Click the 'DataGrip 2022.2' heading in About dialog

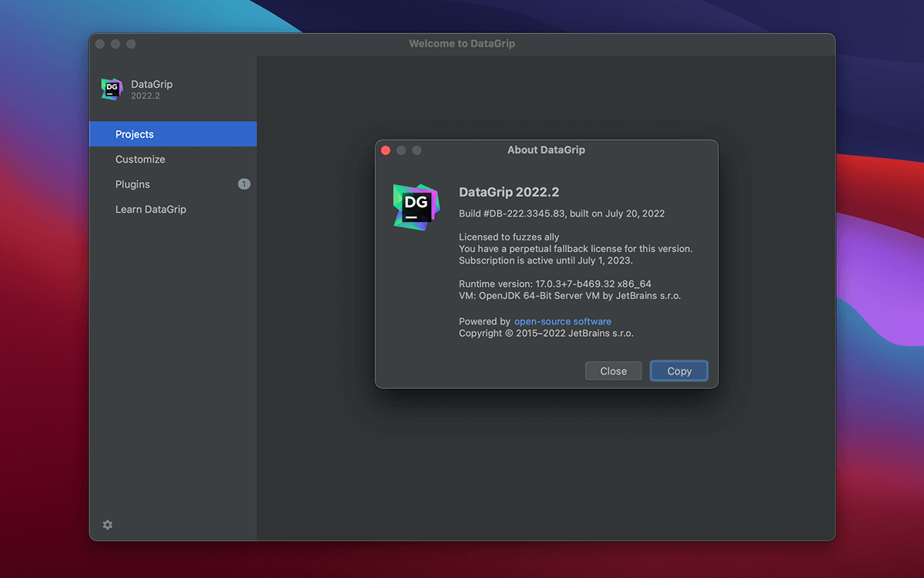click(x=509, y=192)
